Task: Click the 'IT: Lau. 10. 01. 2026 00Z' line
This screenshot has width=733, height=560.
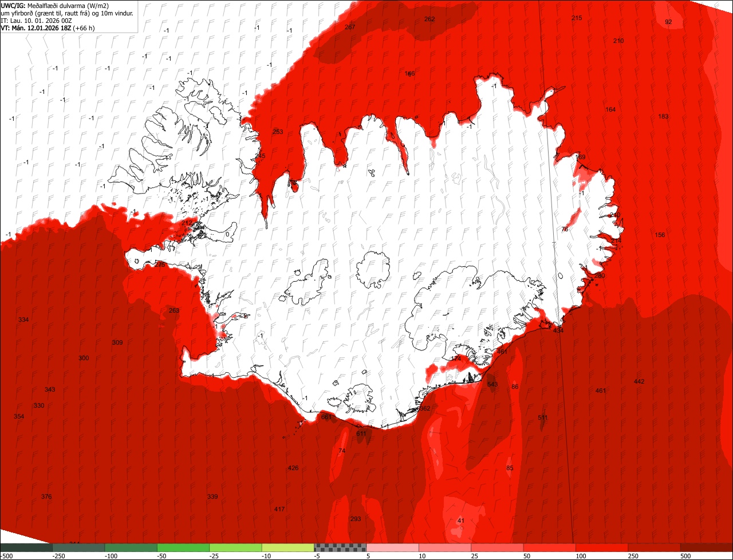Action: (37, 20)
